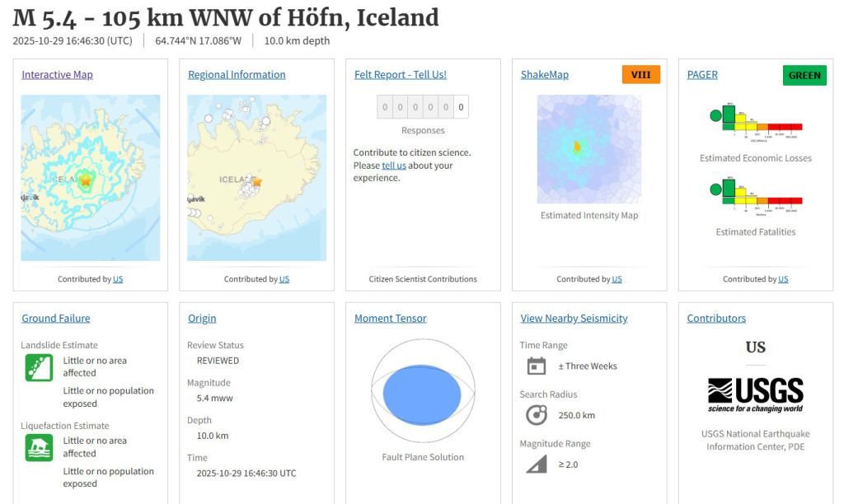Open the Ground Failure link

[55, 319]
